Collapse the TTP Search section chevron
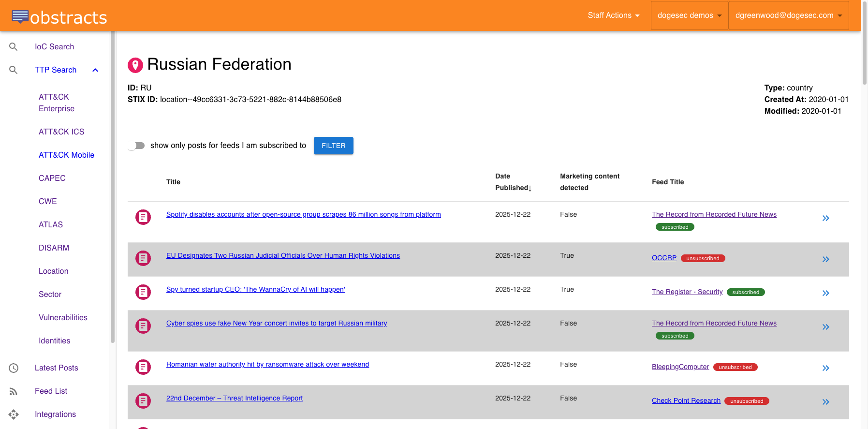The width and height of the screenshot is (868, 429). (x=95, y=70)
